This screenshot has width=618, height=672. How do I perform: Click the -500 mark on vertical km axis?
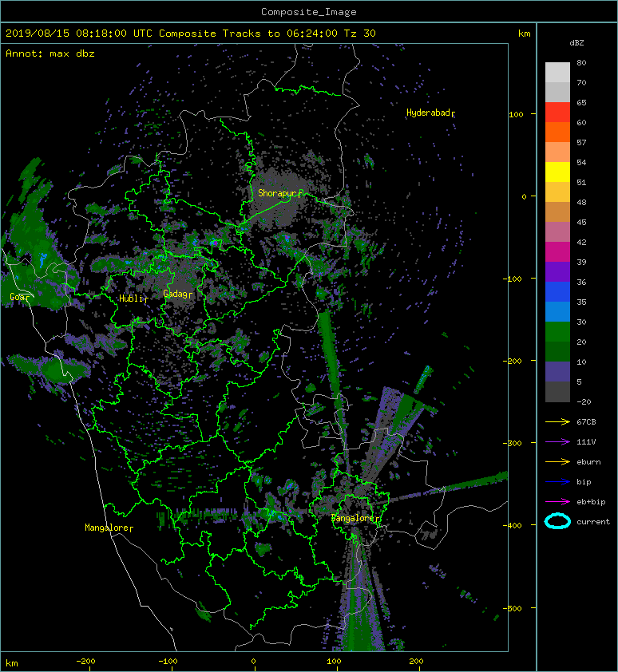click(513, 609)
